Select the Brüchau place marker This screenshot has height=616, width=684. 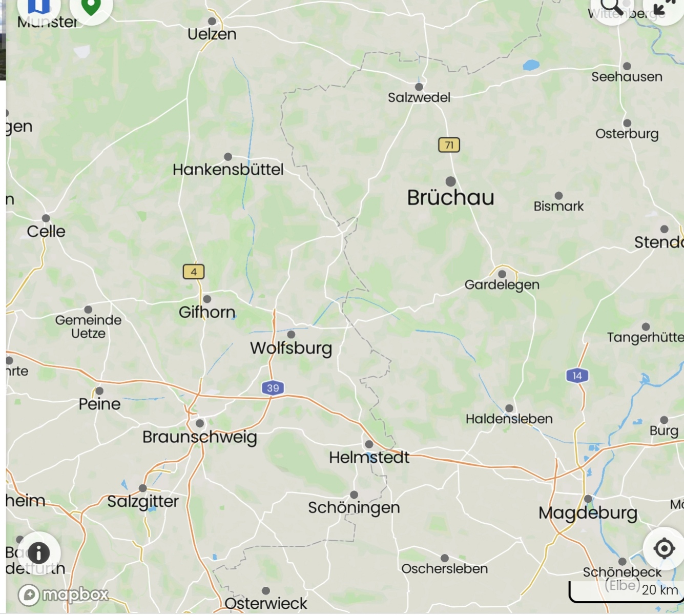pos(451,181)
